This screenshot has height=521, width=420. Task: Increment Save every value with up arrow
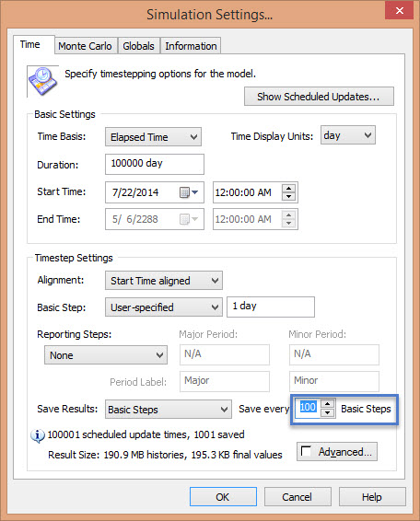[328, 404]
